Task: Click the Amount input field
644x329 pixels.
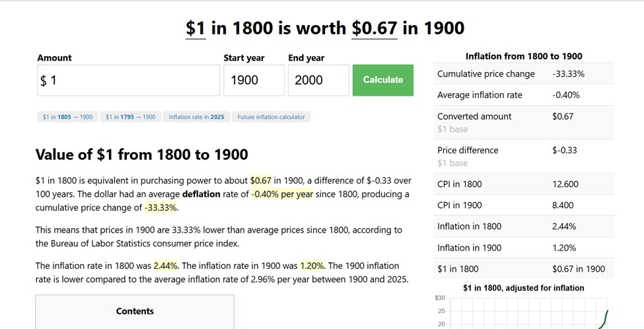Action: (129, 80)
